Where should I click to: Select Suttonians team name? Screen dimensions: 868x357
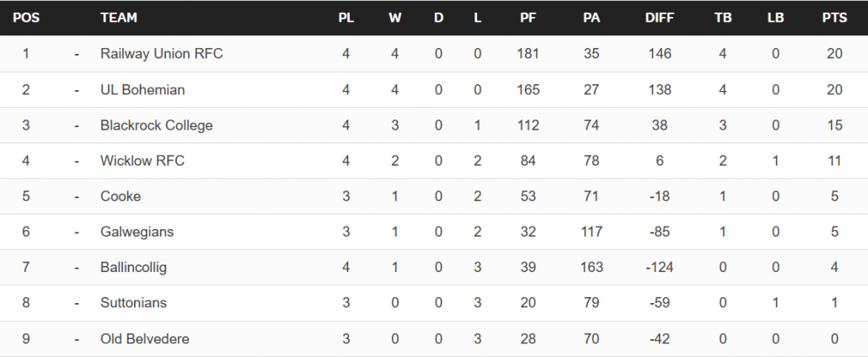[133, 303]
